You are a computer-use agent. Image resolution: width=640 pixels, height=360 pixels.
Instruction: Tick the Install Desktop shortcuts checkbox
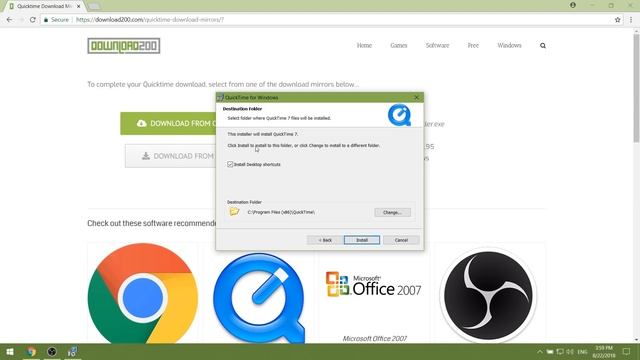(230, 164)
